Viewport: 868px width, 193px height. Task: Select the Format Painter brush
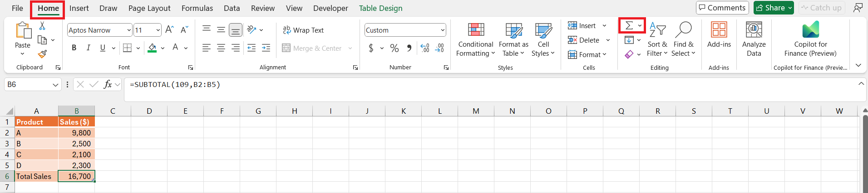tap(42, 54)
